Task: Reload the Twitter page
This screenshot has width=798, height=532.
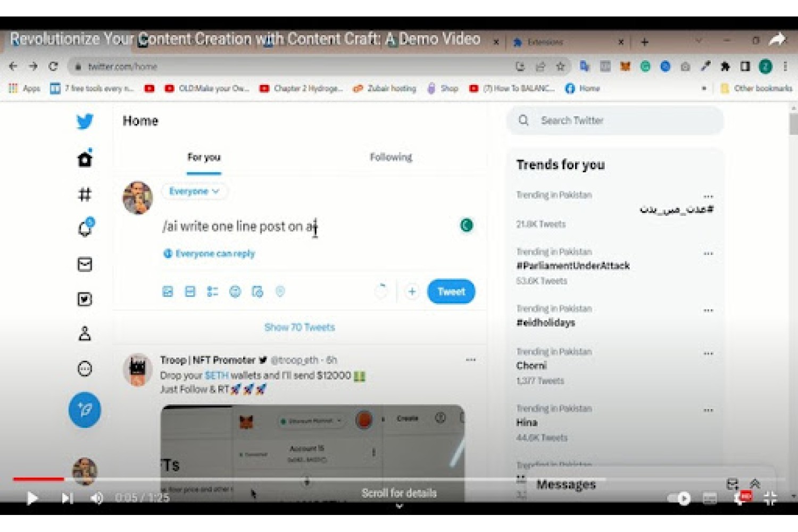Action: [53, 66]
